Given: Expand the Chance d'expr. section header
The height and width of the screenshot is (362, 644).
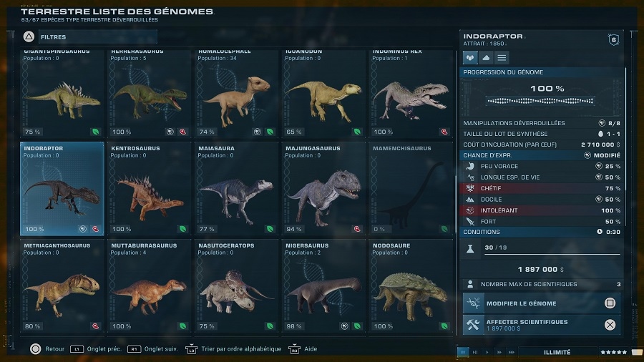Looking at the screenshot, I should click(x=542, y=155).
